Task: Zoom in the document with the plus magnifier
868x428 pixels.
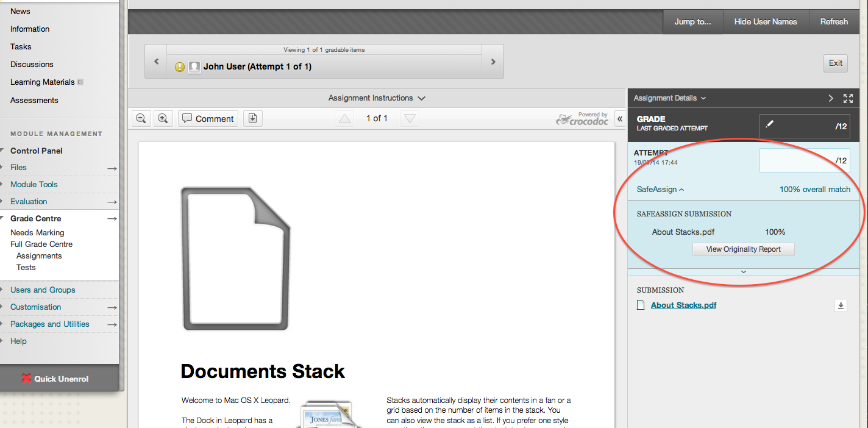Action: pos(163,118)
